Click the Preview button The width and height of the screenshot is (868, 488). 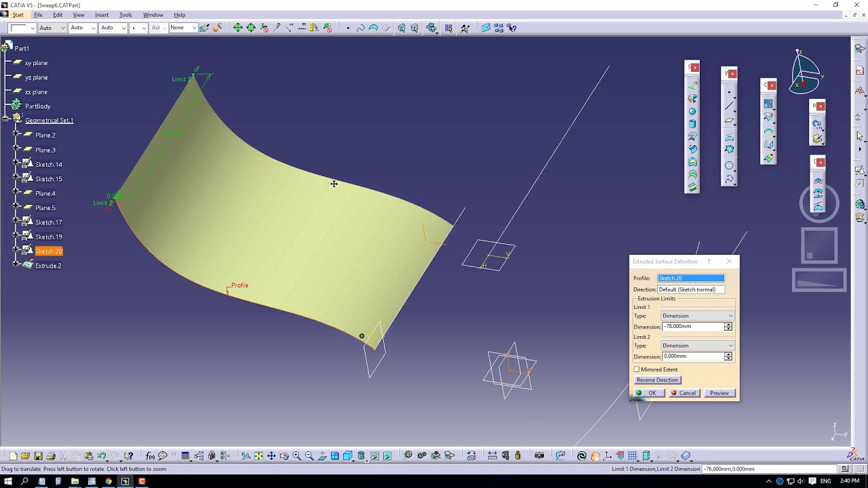719,393
